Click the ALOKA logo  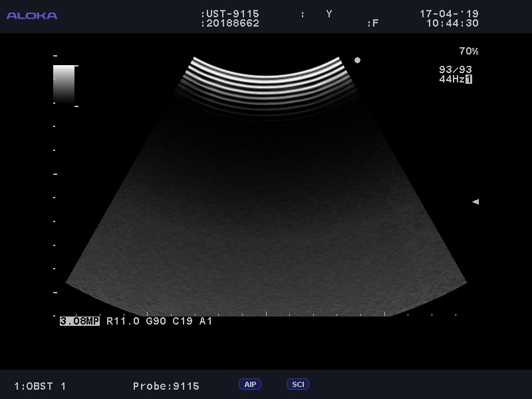(x=32, y=15)
